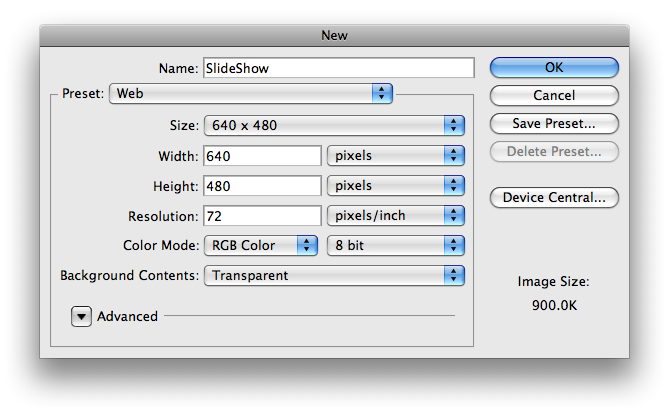Click the Resolution input field
Image resolution: width=669 pixels, height=413 pixels.
(x=261, y=216)
